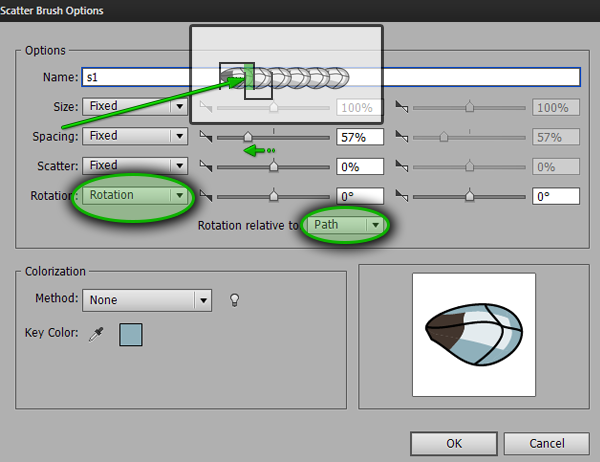Image resolution: width=600 pixels, height=462 pixels.
Task: Click the Scatter Brush Options title text
Action: [51, 10]
